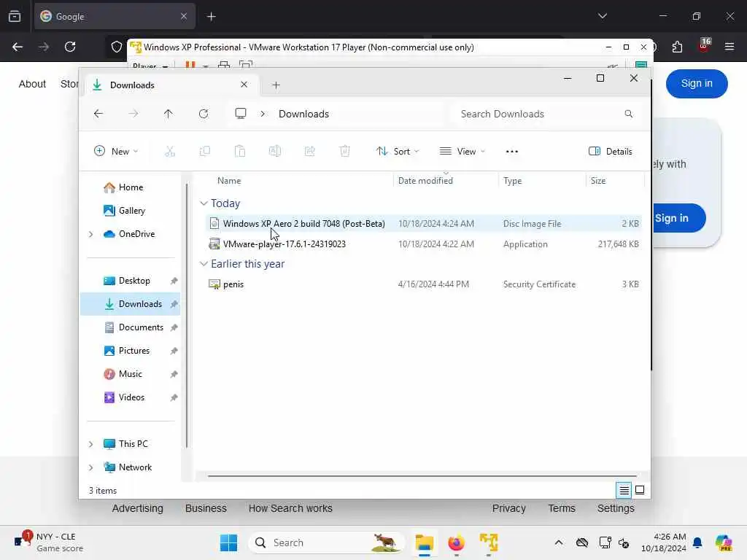Click the Rename icon in Explorer toolbar
Viewport: 747px width, 560px height.
(275, 152)
